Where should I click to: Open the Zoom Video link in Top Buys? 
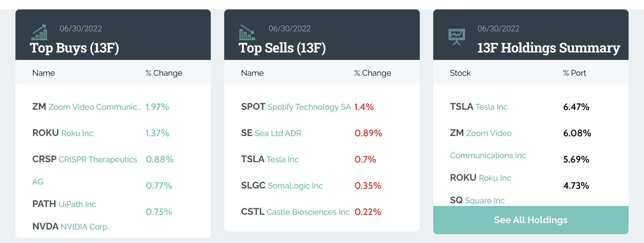coord(95,107)
